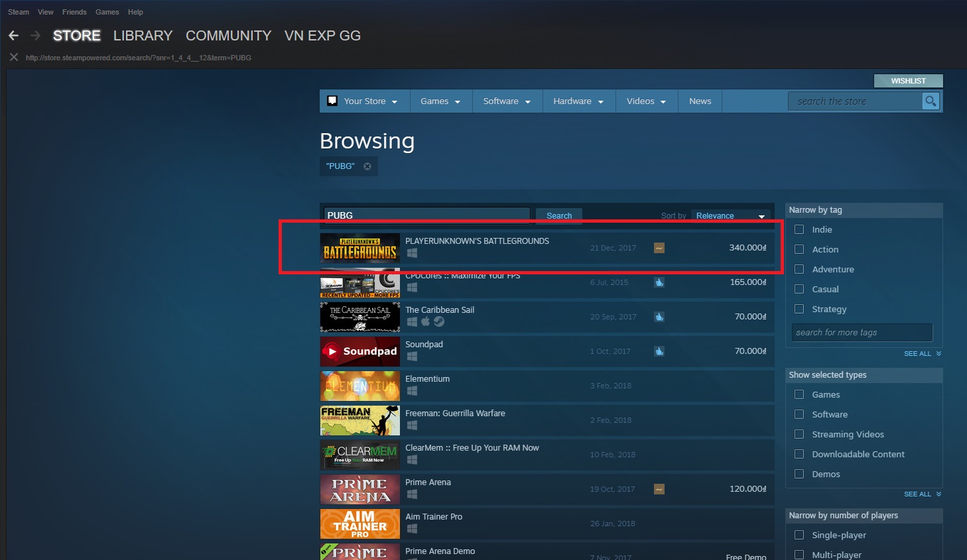Check the Indie tag checkbox
This screenshot has height=560, width=967.
[799, 229]
